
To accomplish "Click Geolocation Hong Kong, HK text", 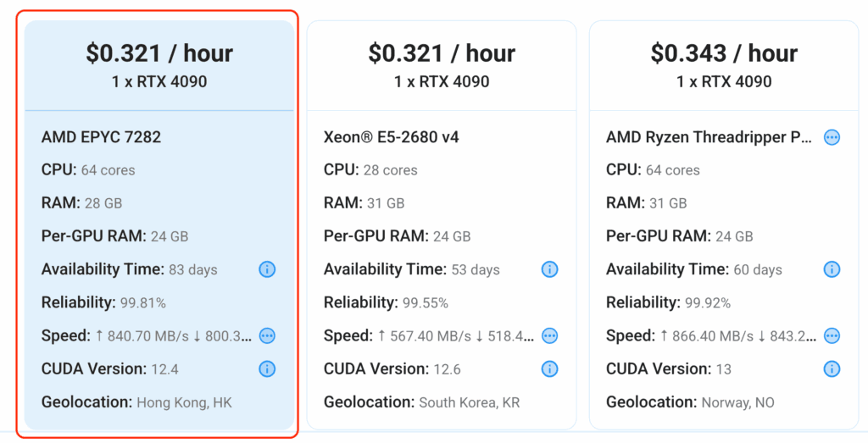I will pyautogui.click(x=184, y=402).
